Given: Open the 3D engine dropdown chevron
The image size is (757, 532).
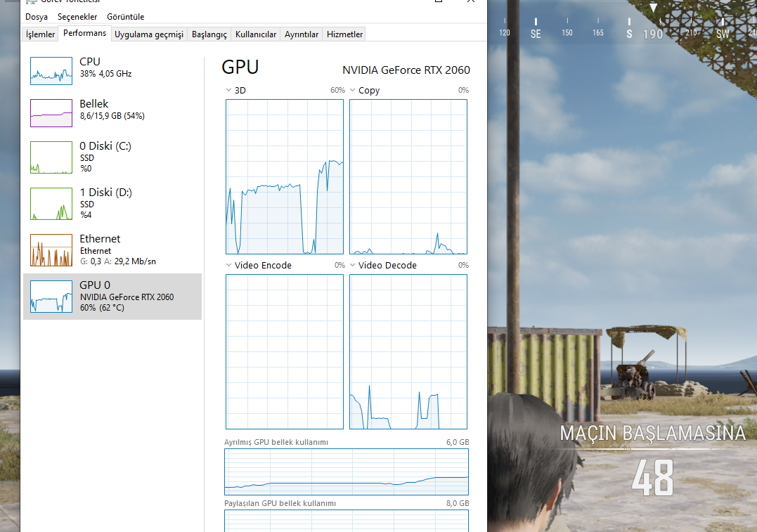Looking at the screenshot, I should [228, 90].
